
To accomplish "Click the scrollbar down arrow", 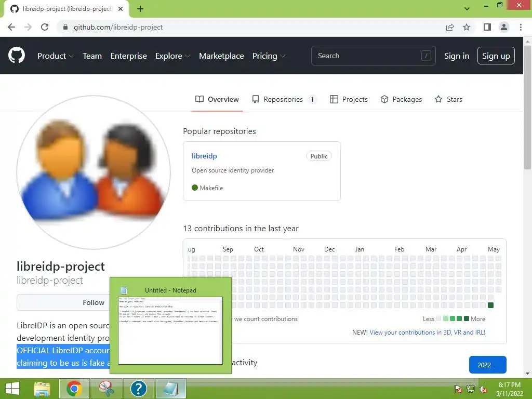I will coord(527,374).
